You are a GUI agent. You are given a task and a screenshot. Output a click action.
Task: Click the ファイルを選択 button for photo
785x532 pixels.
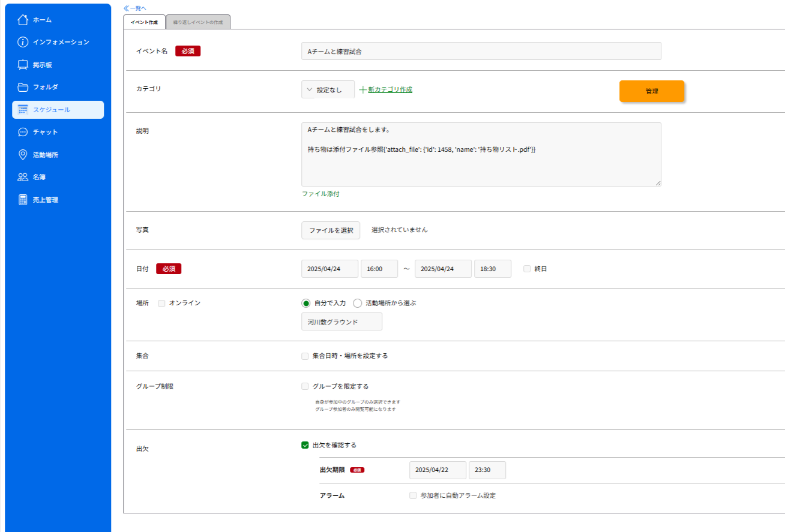[331, 230]
